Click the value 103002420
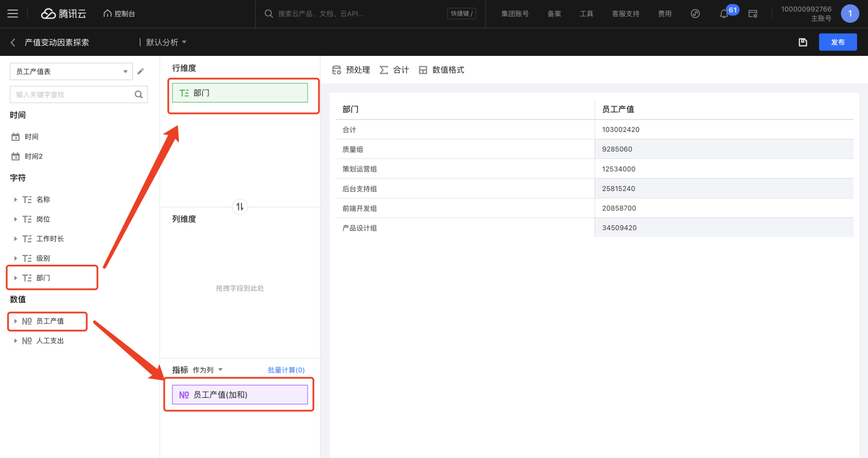Viewport: 868px width, 458px height. pos(621,130)
